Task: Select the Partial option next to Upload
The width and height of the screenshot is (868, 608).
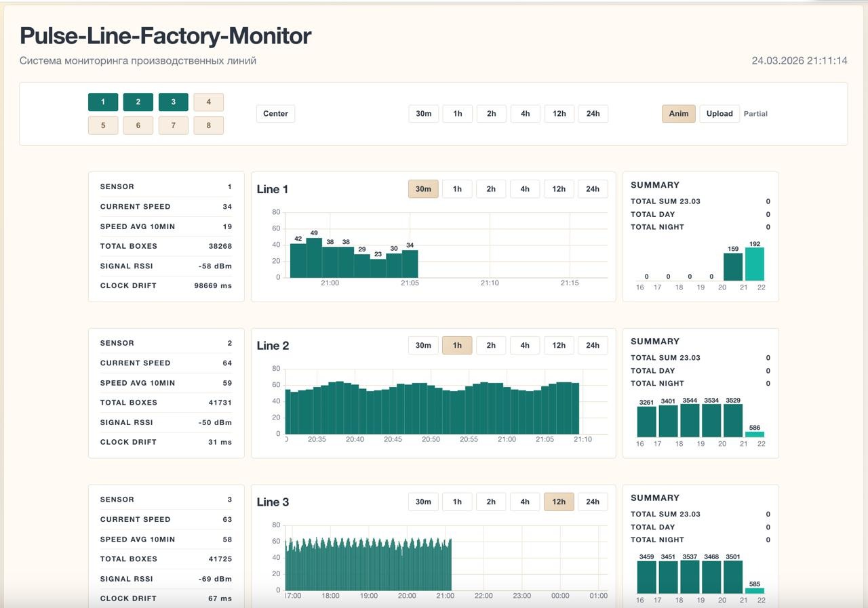Action: coord(755,113)
